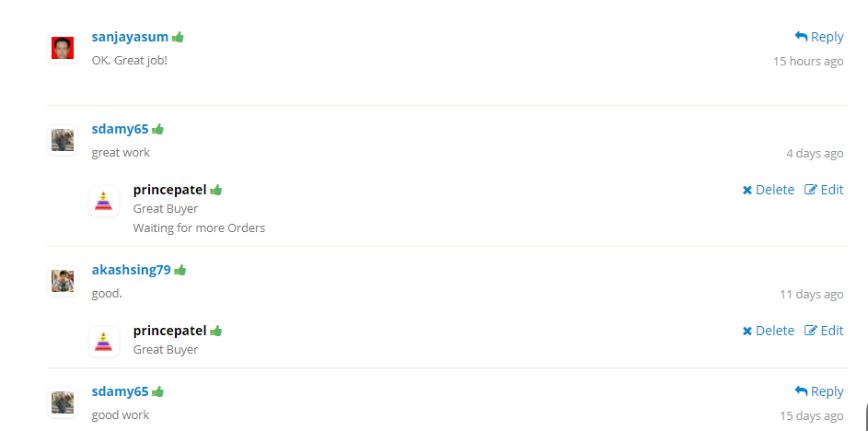868x431 pixels.
Task: Click the '15 hours ago' timestamp
Action: tap(808, 62)
